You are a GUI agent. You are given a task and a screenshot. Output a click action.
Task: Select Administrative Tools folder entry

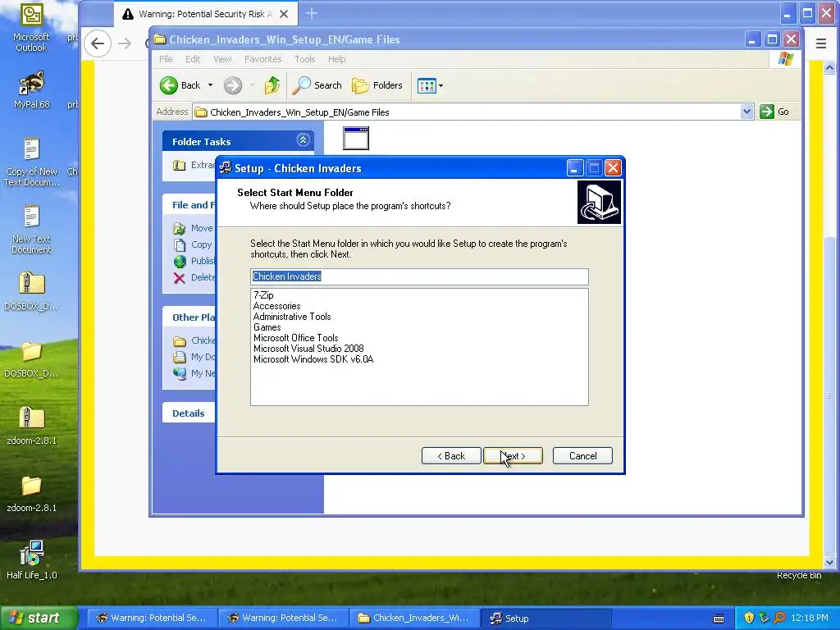tap(292, 317)
